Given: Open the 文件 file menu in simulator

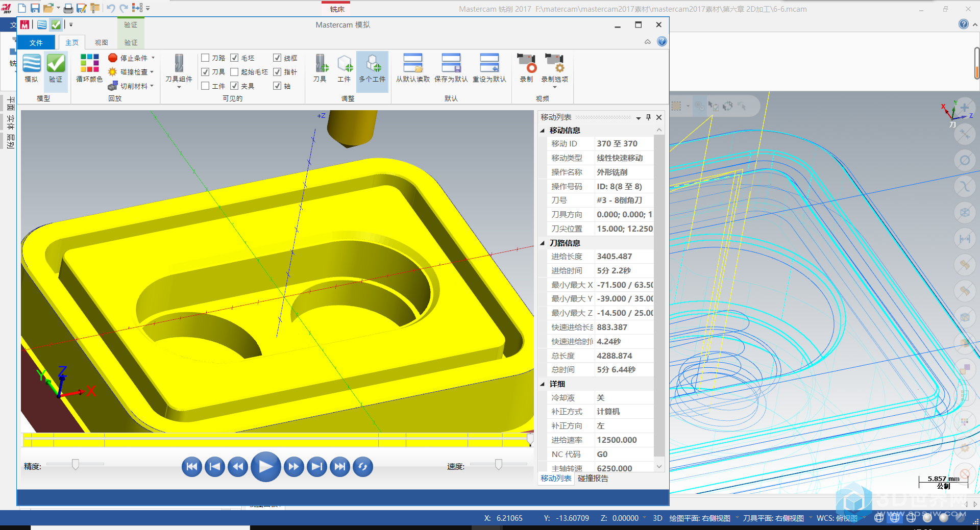Looking at the screenshot, I should pos(36,42).
